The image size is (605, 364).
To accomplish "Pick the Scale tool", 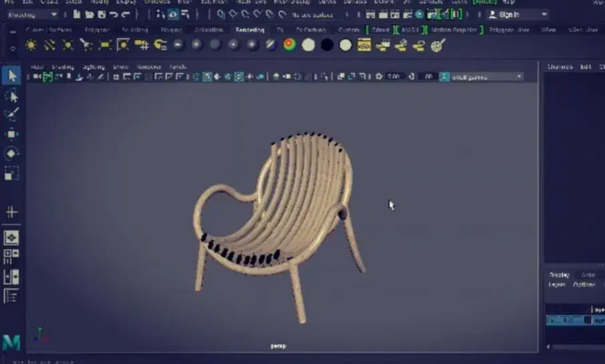I will (12, 174).
